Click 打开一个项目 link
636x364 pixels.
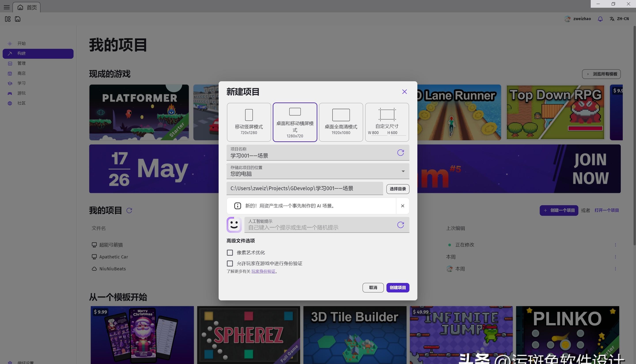click(606, 210)
